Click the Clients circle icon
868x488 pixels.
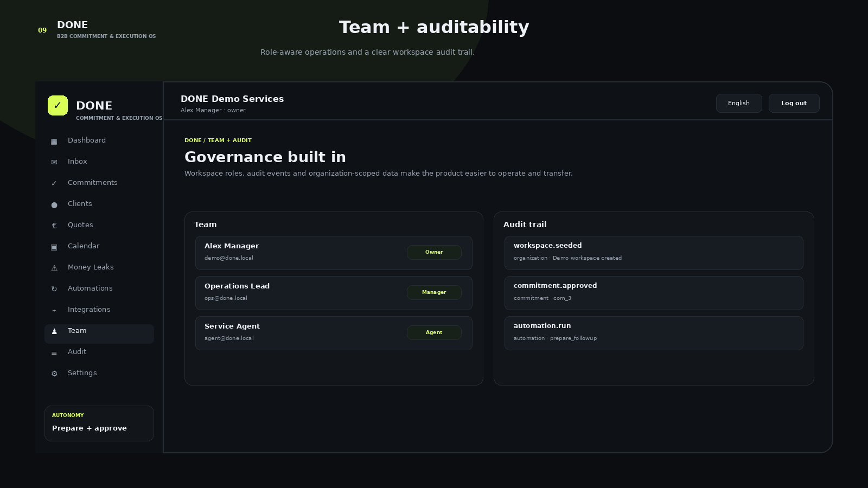click(x=54, y=204)
